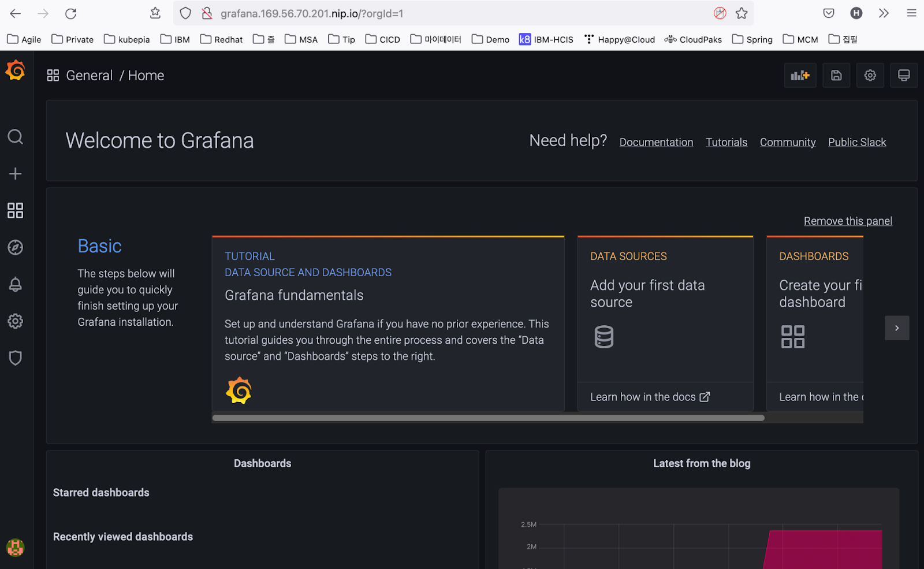Open the Search dashboards magnifier icon
This screenshot has width=924, height=569.
pyautogui.click(x=16, y=137)
